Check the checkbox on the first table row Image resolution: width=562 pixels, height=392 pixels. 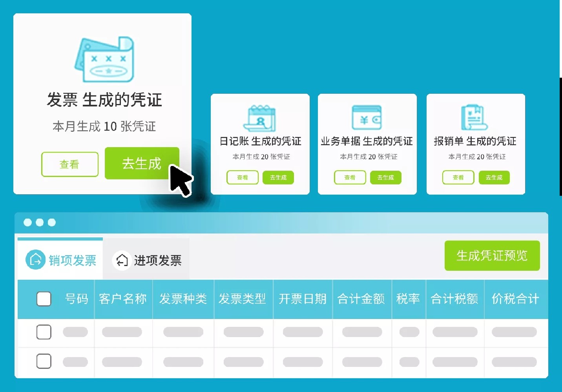44,332
